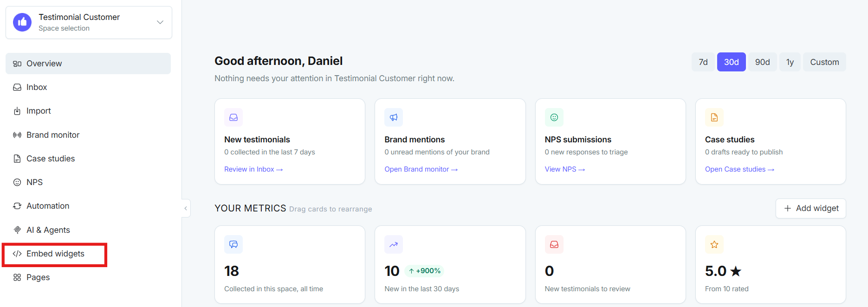
Task: Open the Pages grid icon
Action: coord(17,277)
